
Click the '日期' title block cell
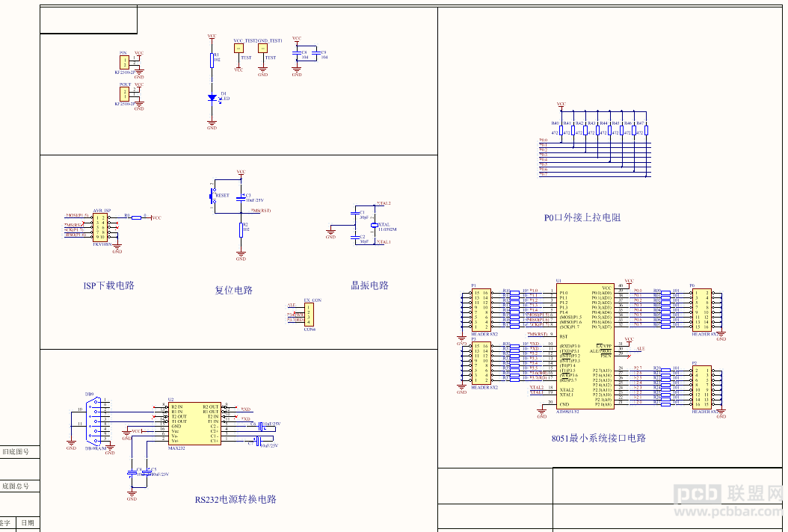(28, 522)
